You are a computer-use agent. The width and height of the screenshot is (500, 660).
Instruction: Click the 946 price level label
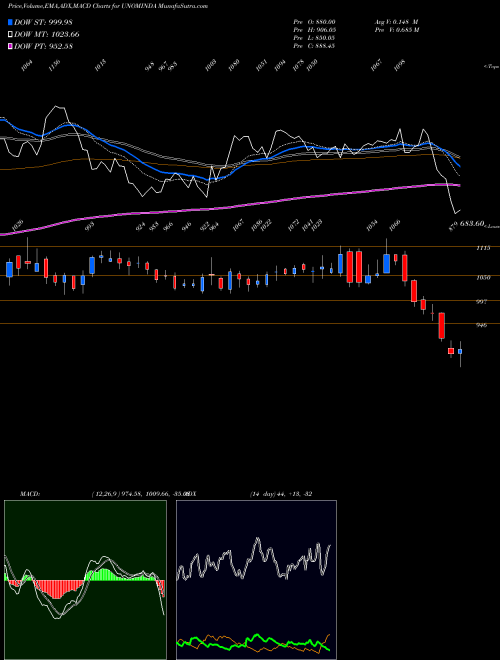point(481,325)
